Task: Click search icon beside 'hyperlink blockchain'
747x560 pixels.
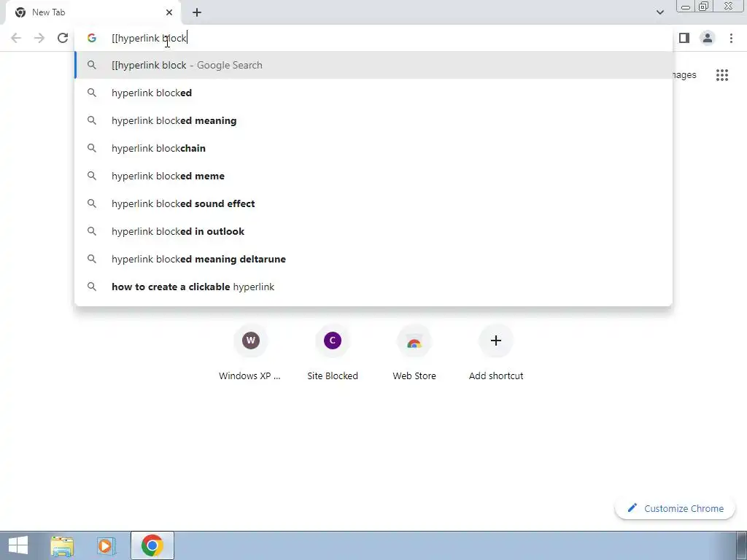Action: click(x=92, y=148)
